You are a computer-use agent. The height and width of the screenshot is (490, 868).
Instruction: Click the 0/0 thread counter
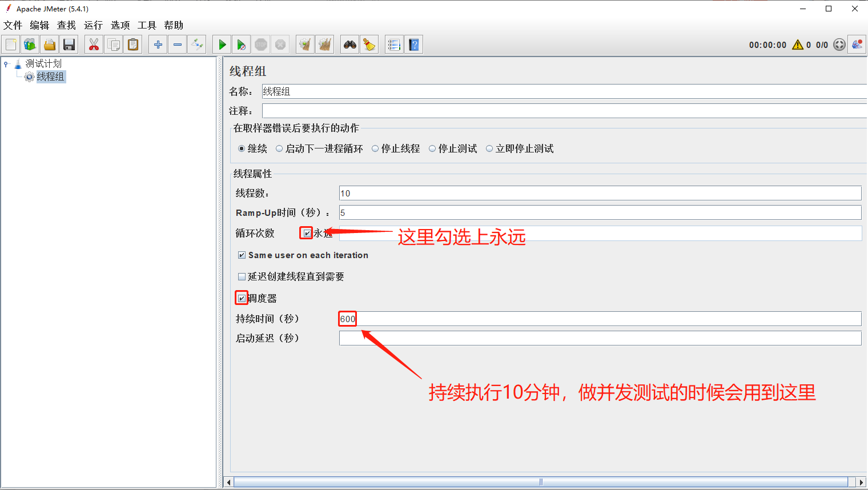[822, 45]
